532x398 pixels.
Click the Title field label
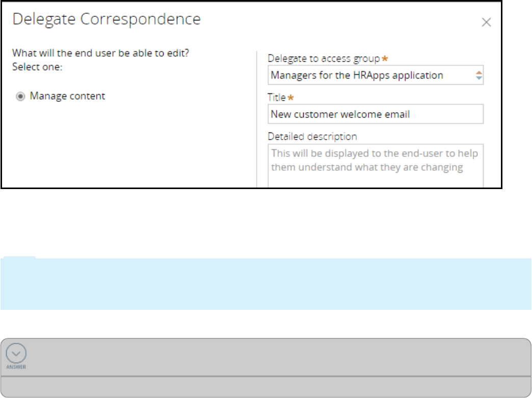[277, 97]
